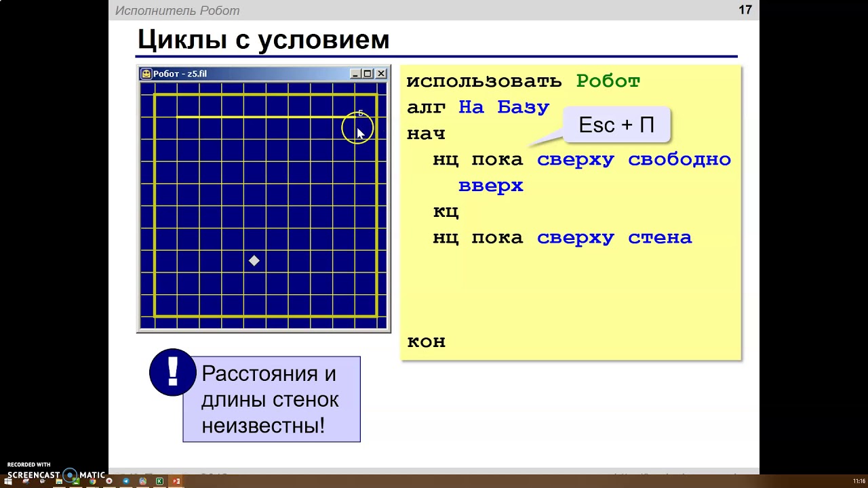Open the Windows Start button

[8, 481]
